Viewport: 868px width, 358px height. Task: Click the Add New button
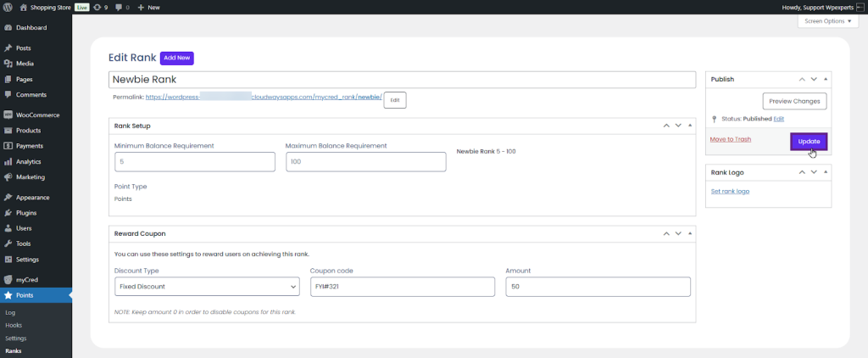pyautogui.click(x=176, y=58)
